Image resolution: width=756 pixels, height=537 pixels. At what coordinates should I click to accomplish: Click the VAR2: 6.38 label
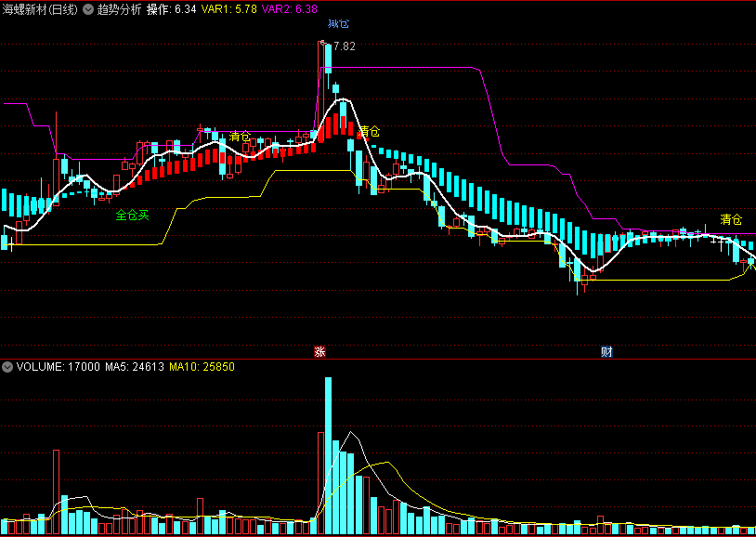(x=290, y=9)
